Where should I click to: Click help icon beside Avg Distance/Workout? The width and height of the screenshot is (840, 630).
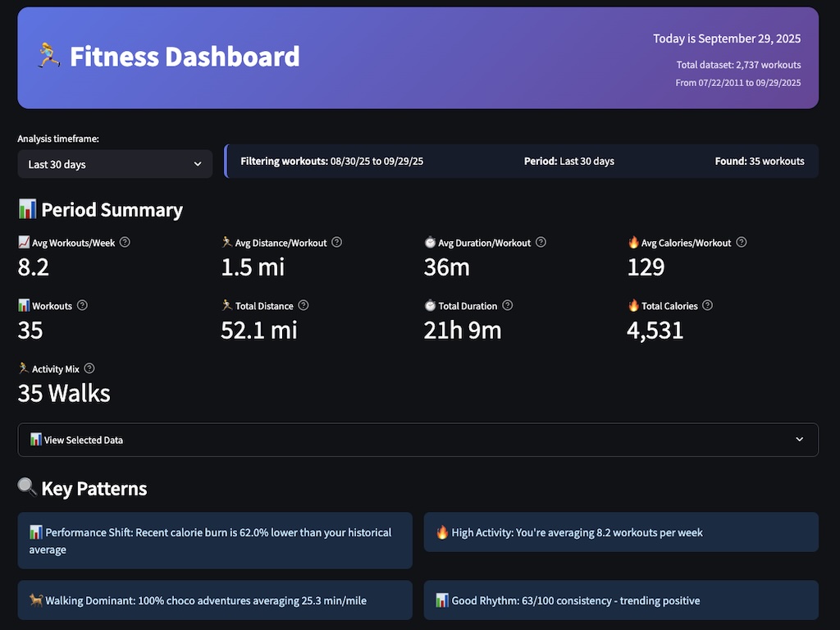(x=336, y=243)
